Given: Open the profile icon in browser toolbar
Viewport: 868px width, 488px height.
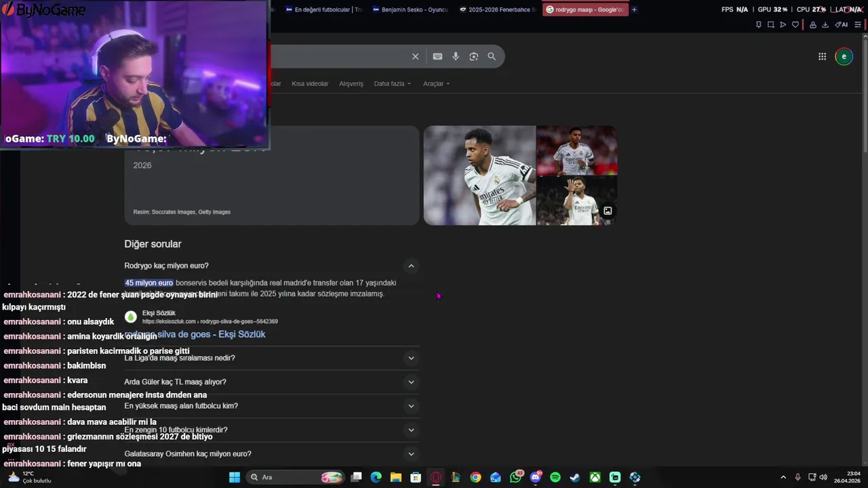Looking at the screenshot, I should [813, 24].
